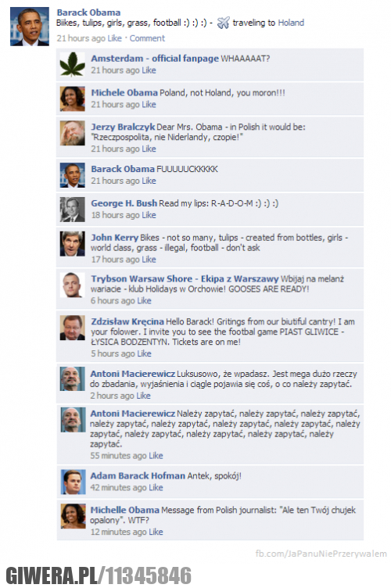Click the main post's large profile picture
The height and width of the screenshot is (588, 391).
pos(30,27)
